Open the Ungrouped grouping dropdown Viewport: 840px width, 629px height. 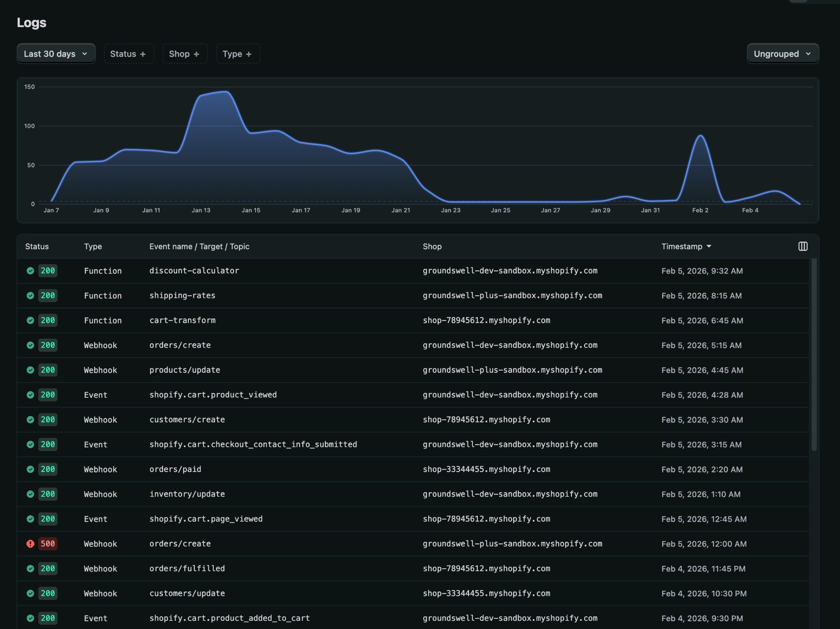(783, 54)
